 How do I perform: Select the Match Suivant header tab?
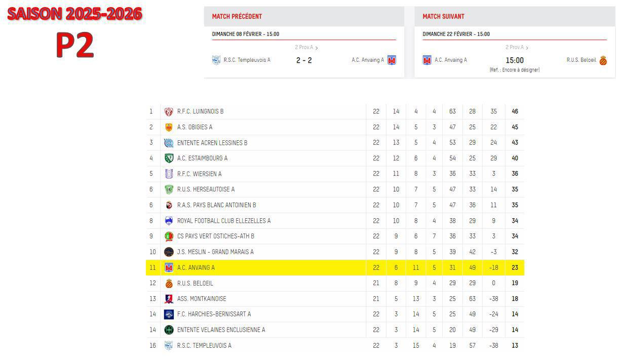coord(443,16)
